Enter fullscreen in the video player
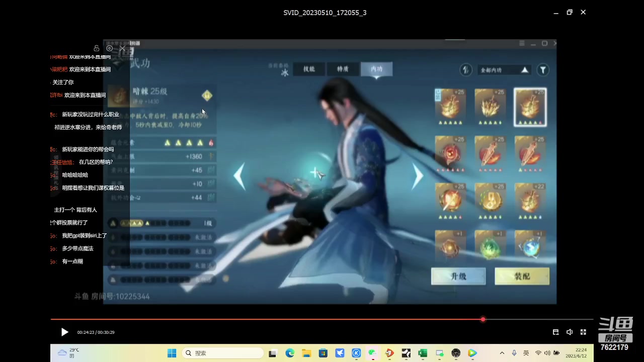 [x=583, y=332]
